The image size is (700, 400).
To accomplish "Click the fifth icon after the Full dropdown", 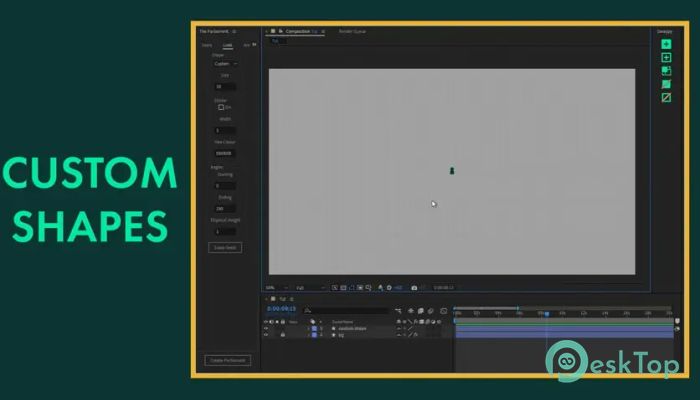I will [x=368, y=288].
